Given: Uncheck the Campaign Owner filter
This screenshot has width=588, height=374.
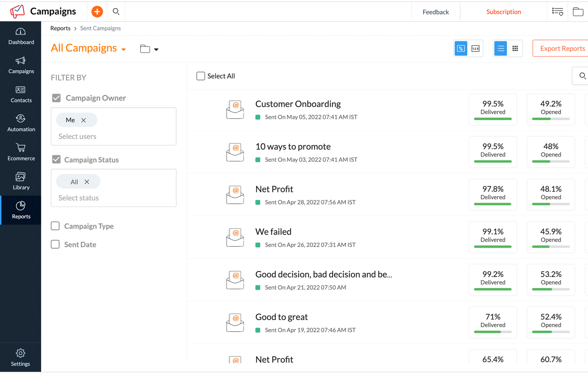Looking at the screenshot, I should pyautogui.click(x=56, y=98).
